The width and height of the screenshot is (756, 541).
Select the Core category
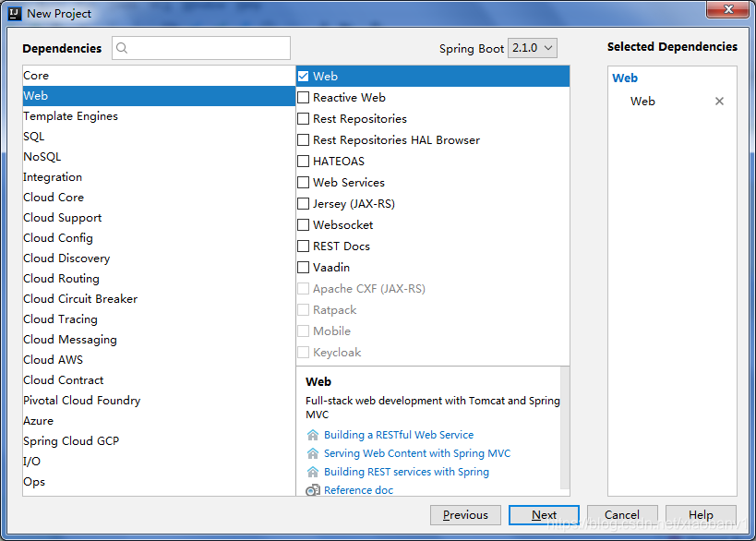[x=159, y=76]
